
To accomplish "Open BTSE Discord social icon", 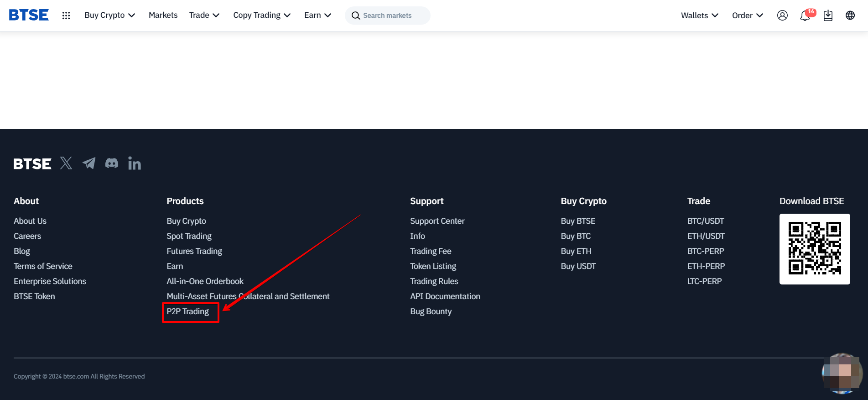I will pos(112,163).
